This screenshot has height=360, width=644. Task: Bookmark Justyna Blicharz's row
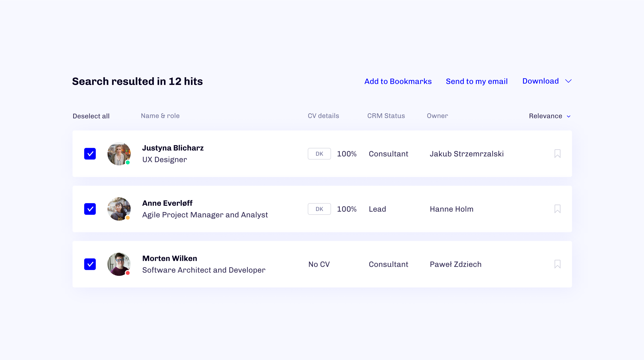[x=557, y=154]
